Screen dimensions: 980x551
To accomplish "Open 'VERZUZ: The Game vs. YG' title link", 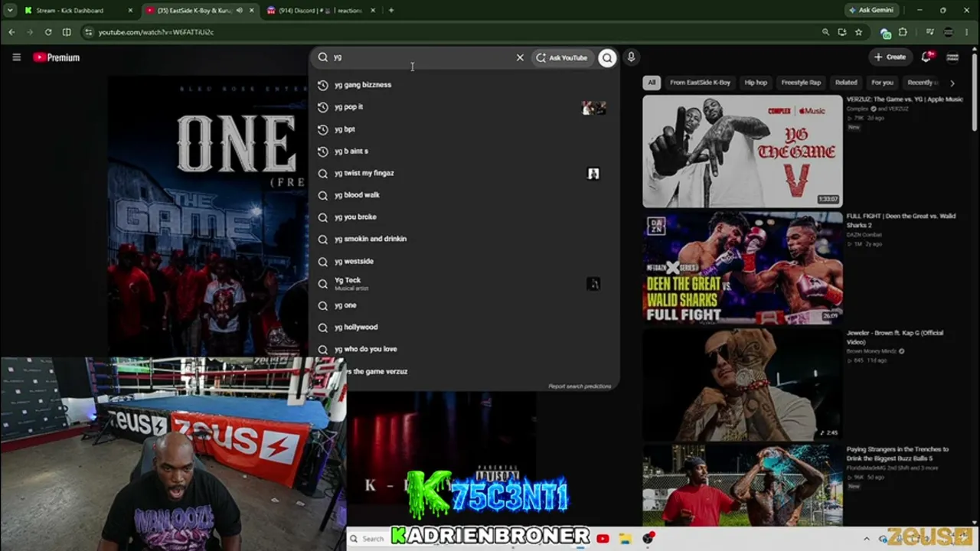I will [904, 99].
